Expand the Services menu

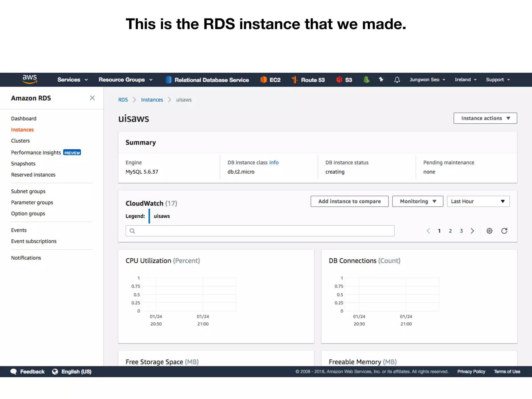tap(72, 80)
